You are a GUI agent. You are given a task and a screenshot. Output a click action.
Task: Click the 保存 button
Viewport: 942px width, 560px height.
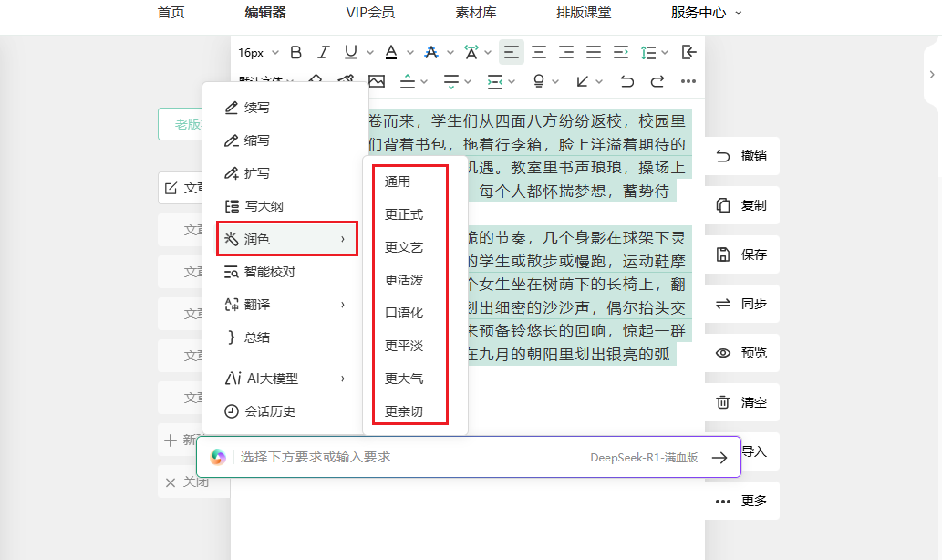[x=742, y=254]
